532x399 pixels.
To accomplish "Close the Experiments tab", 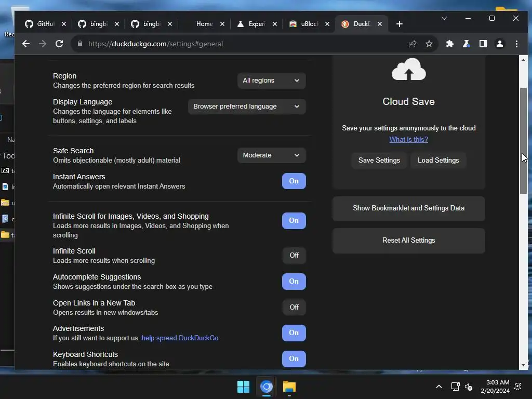I will 275,24.
